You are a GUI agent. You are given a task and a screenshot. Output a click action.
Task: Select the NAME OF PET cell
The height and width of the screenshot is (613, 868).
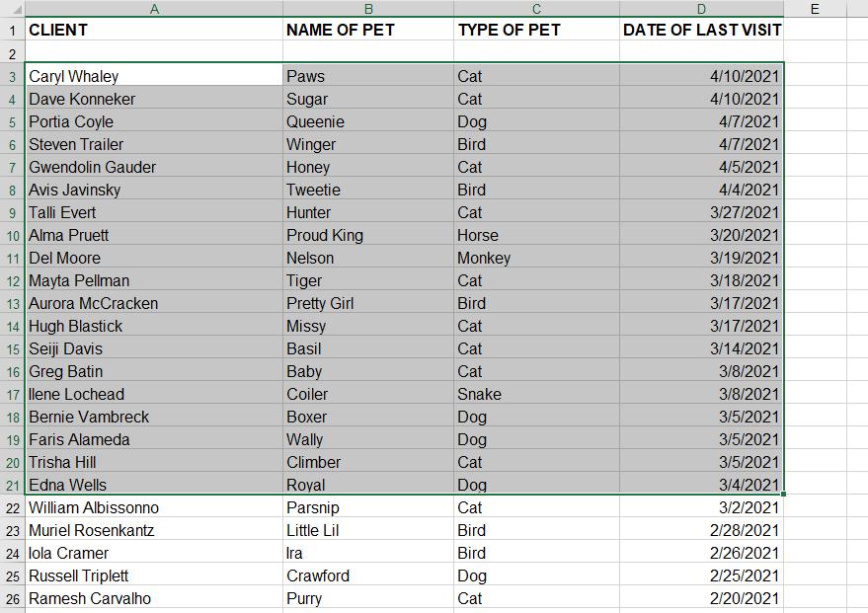pos(368,30)
